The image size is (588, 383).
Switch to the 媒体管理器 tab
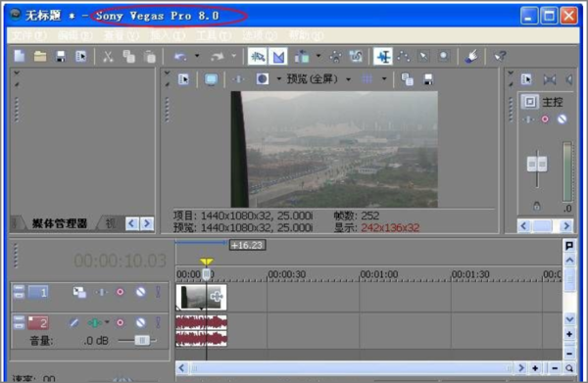[59, 223]
